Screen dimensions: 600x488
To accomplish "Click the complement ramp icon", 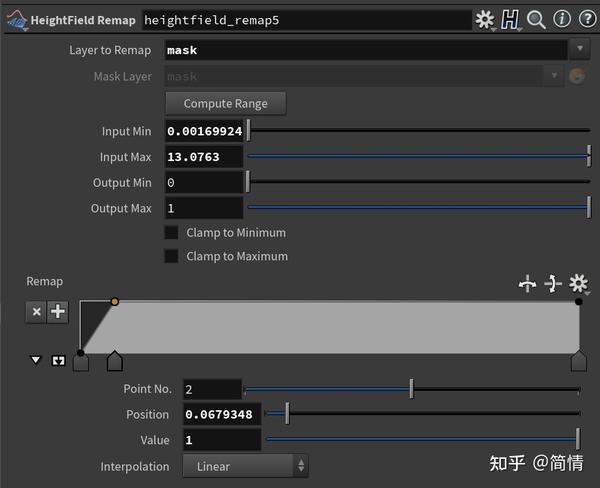I will tap(553, 285).
